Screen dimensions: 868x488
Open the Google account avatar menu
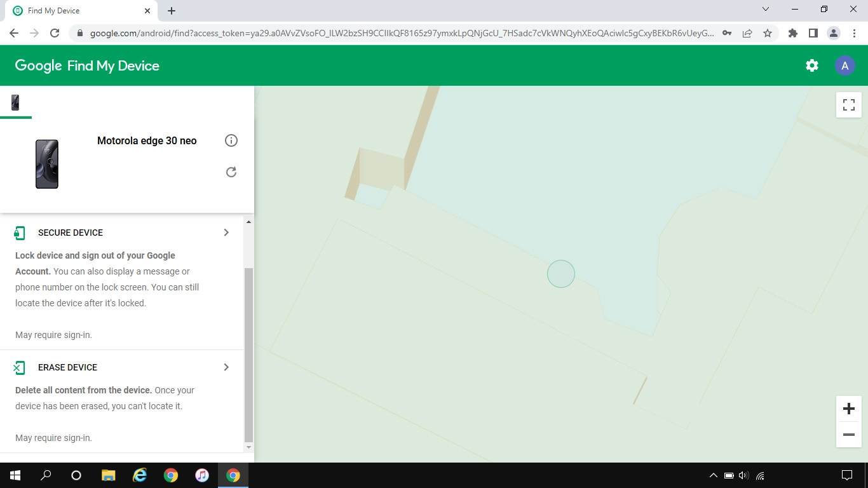pos(844,65)
